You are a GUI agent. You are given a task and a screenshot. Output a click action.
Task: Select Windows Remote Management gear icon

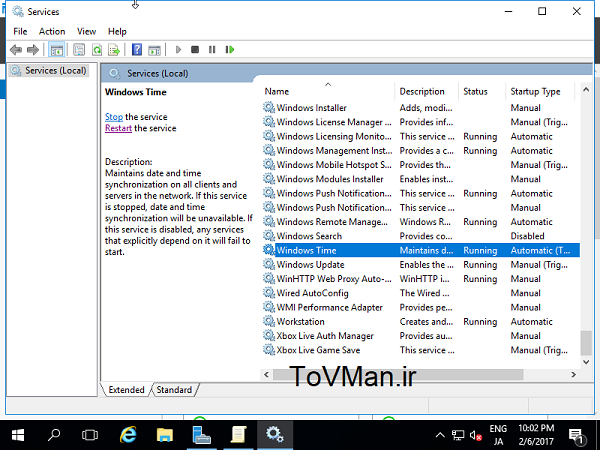click(269, 222)
